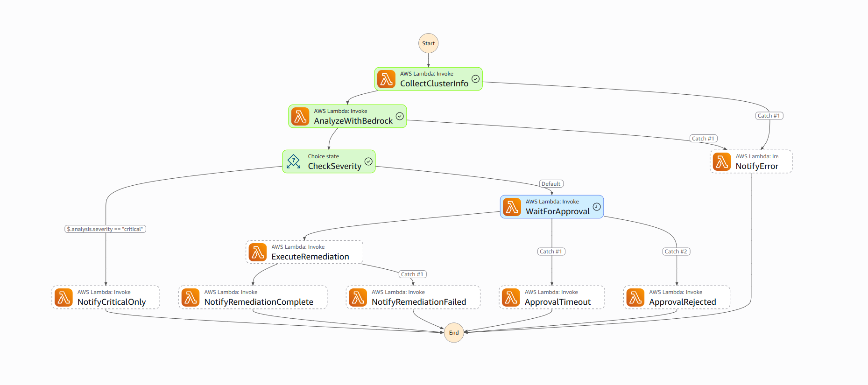This screenshot has height=385, width=868.
Task: Select the ApprovalTimeout state name
Action: click(557, 302)
